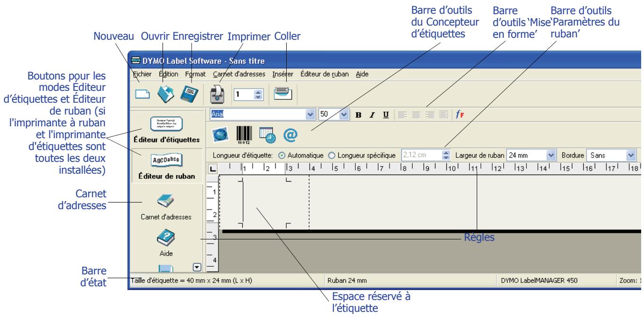The height and width of the screenshot is (317, 644).
Task: Insert an image with the globe icon
Action: 221,136
